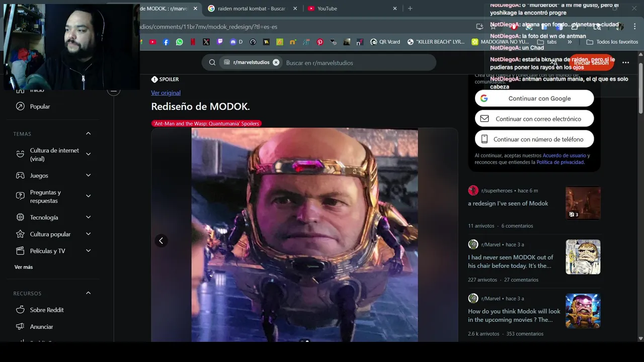This screenshot has width=644, height=362.
Task: Open the Discord bookmark icon
Action: [x=235, y=42]
